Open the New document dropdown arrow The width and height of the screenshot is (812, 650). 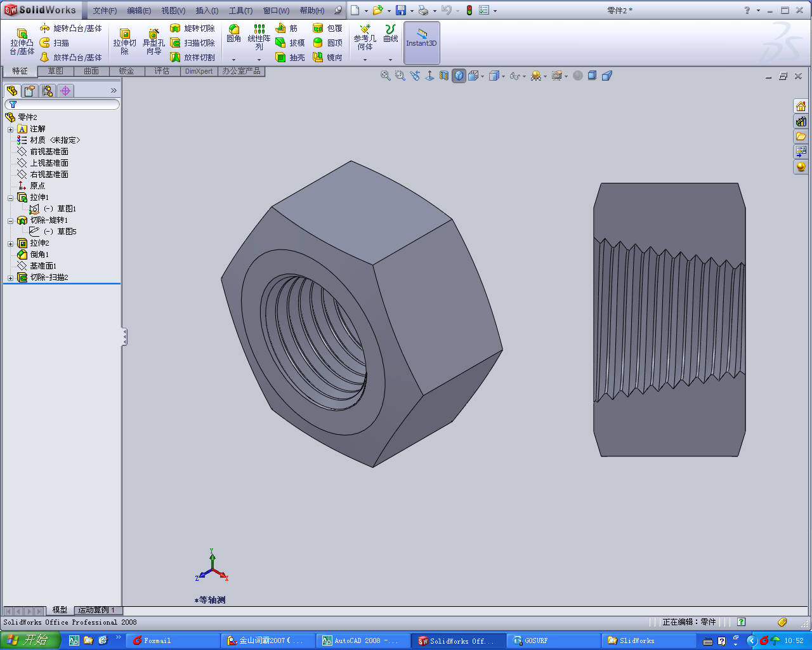point(366,11)
